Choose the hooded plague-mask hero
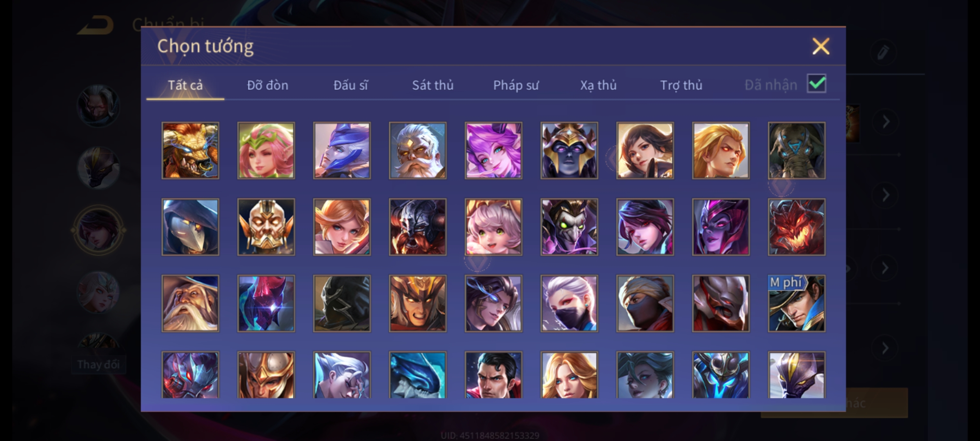Screen dimensions: 980x441 (190, 227)
